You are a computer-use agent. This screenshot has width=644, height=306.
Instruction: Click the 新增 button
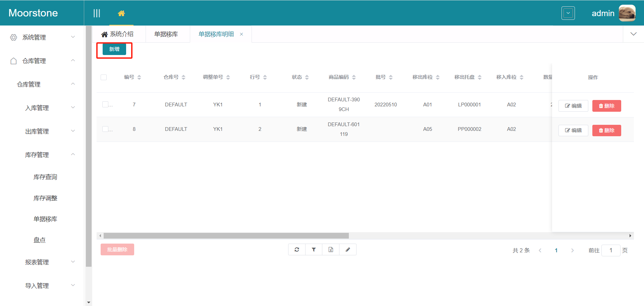click(x=114, y=49)
